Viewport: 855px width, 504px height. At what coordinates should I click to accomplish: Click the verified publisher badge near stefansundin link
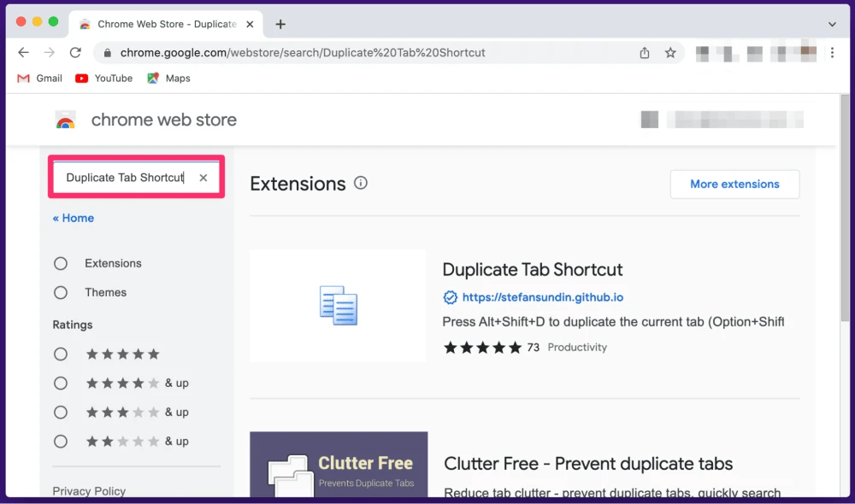(x=451, y=297)
